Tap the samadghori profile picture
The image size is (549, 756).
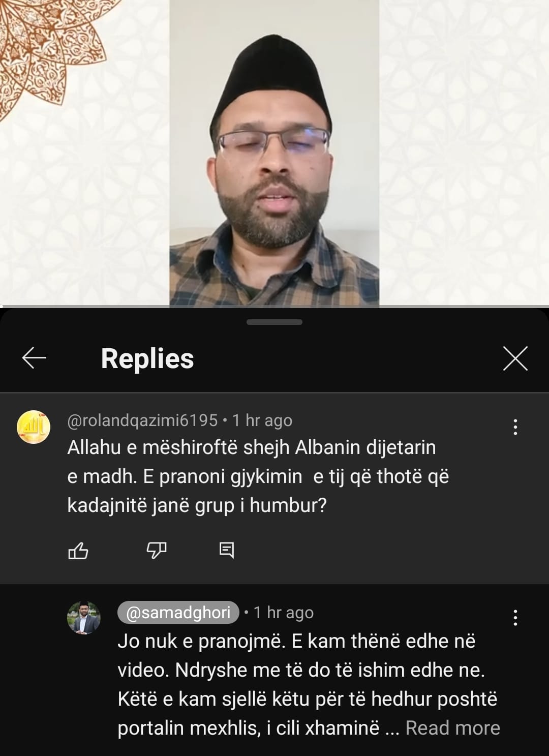tap(84, 618)
